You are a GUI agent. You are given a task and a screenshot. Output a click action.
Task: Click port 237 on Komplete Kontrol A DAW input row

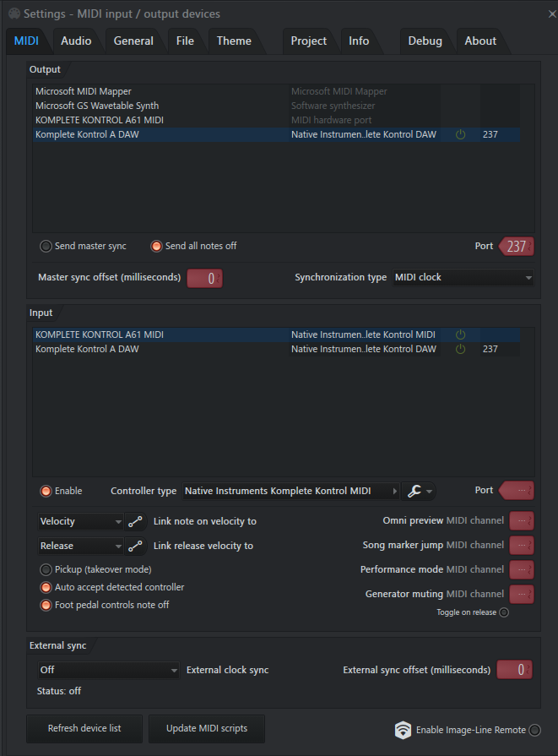coord(490,349)
